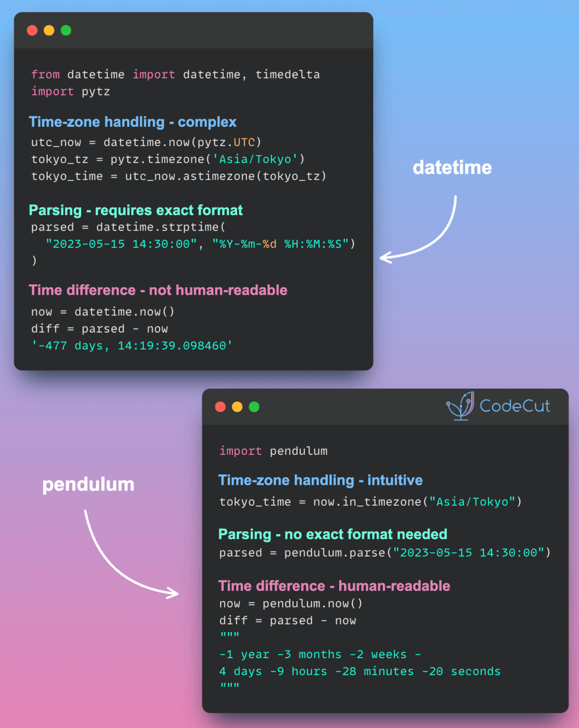Click the red dot in the pendulum window

tap(221, 407)
